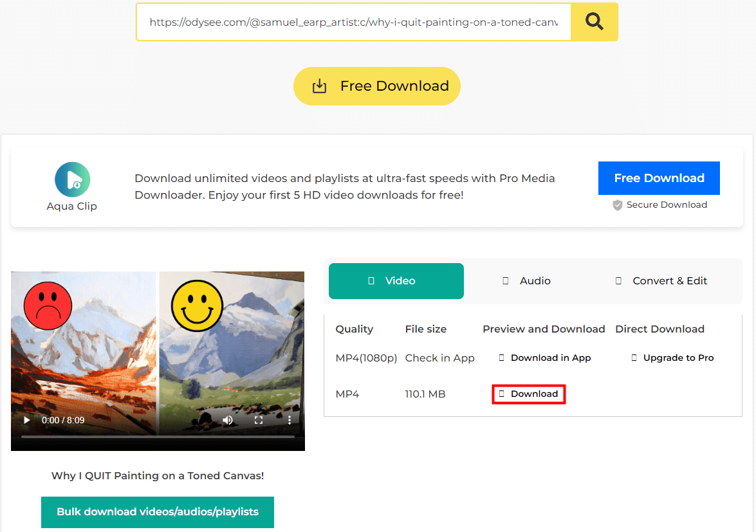Viewport: 756px width, 532px height.
Task: Click the video title Why I QUIT Painting
Action: click(158, 476)
